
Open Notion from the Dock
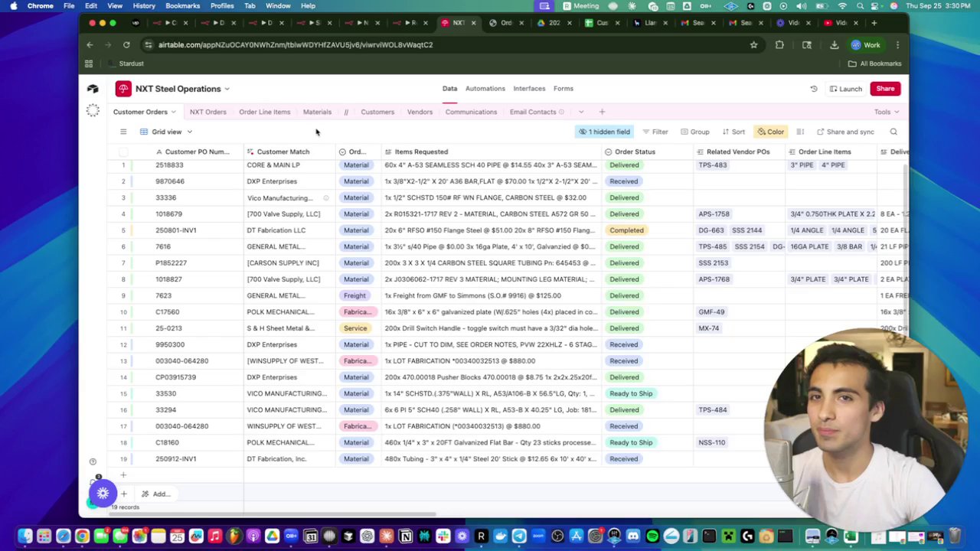[405, 536]
